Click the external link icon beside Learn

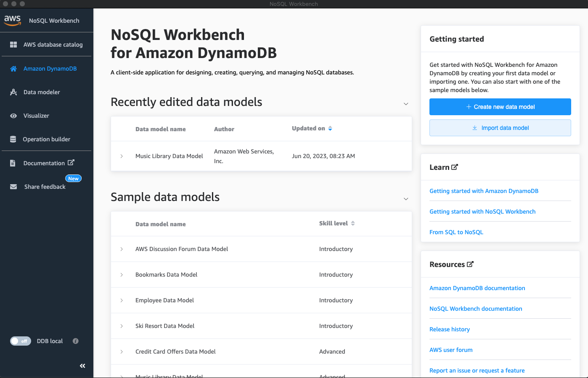(x=455, y=167)
